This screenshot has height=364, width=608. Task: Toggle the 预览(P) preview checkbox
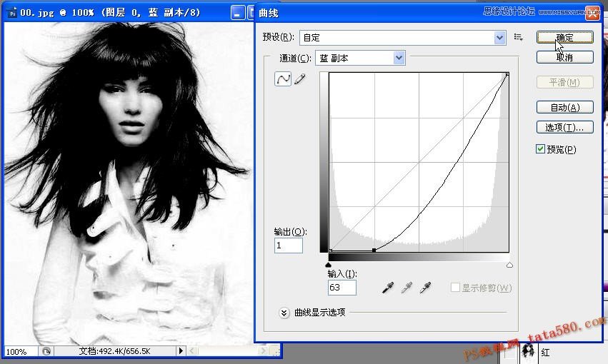click(540, 148)
